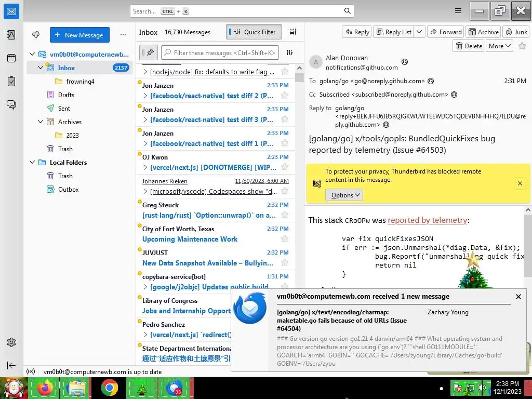Star the test diff 3 message
The image size is (532, 399).
(x=285, y=119)
